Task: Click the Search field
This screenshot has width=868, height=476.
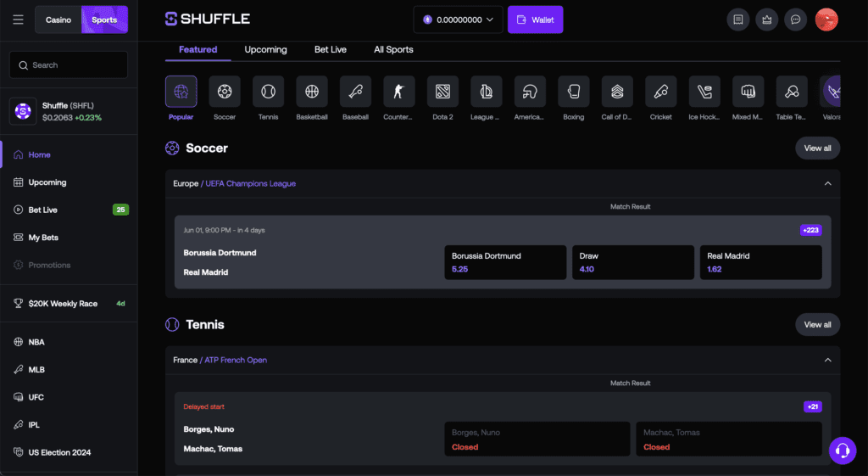Action: (69, 64)
